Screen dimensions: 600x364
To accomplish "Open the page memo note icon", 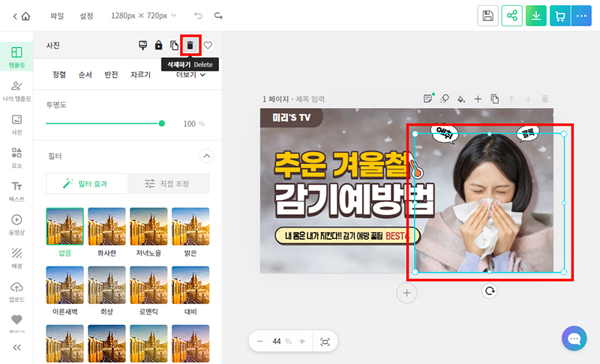I will (428, 99).
